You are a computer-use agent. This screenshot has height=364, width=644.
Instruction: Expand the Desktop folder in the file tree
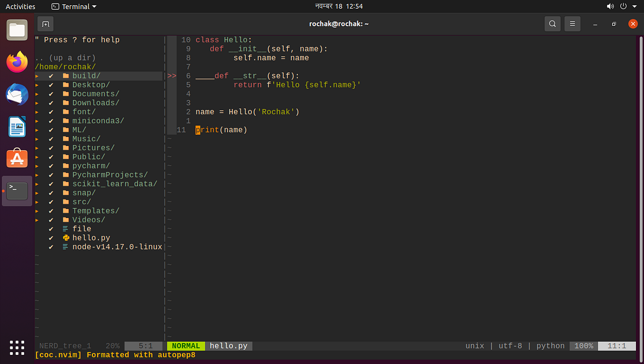(36, 84)
